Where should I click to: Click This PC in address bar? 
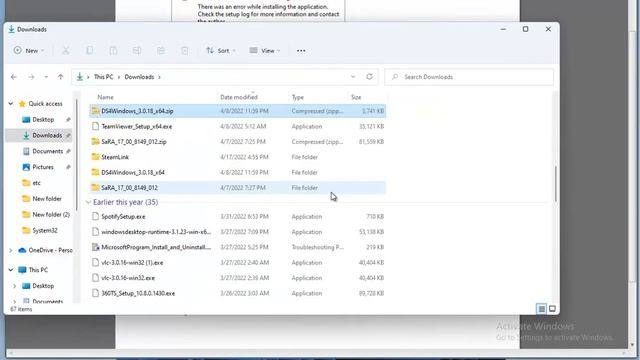click(103, 77)
